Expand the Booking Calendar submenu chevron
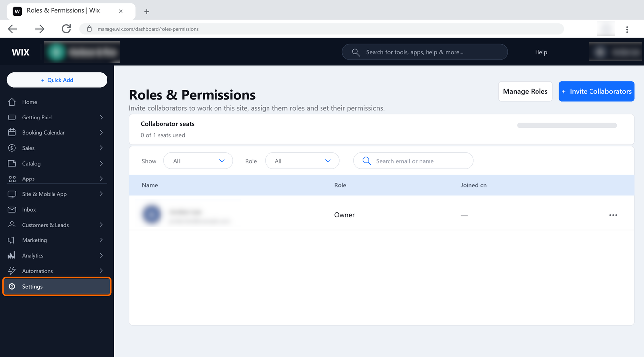The height and width of the screenshot is (357, 644). [101, 133]
